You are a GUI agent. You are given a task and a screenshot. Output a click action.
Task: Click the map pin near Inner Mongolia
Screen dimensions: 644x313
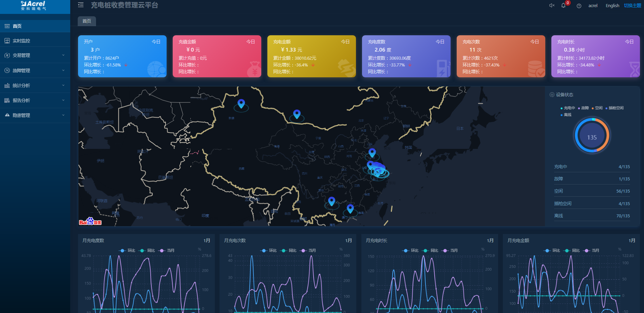tap(297, 114)
